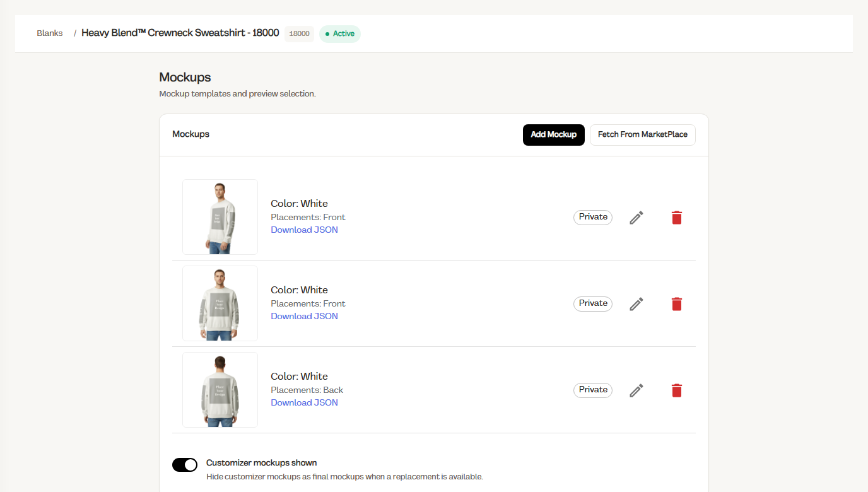Download JSON for the side-view model mockup

pyautogui.click(x=305, y=230)
